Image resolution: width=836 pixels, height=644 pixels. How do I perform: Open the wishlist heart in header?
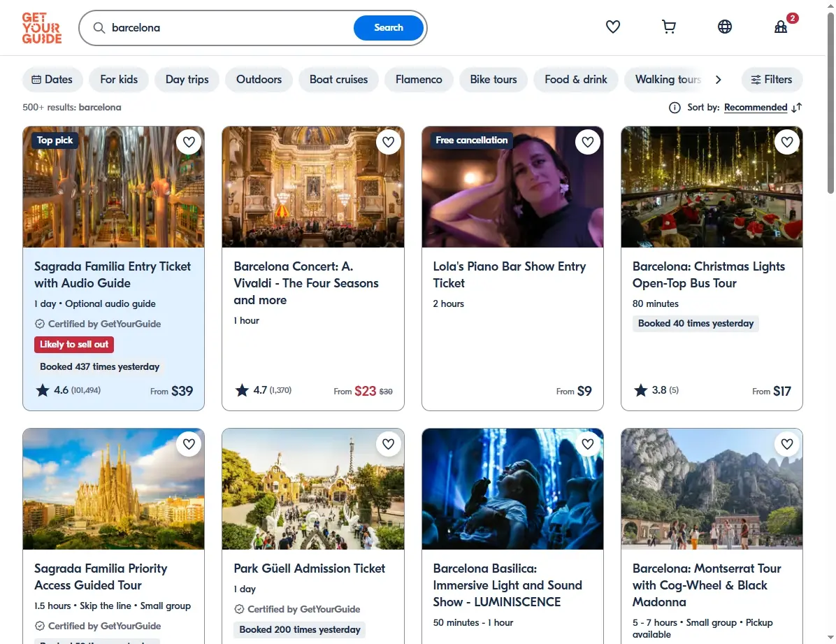pyautogui.click(x=612, y=27)
